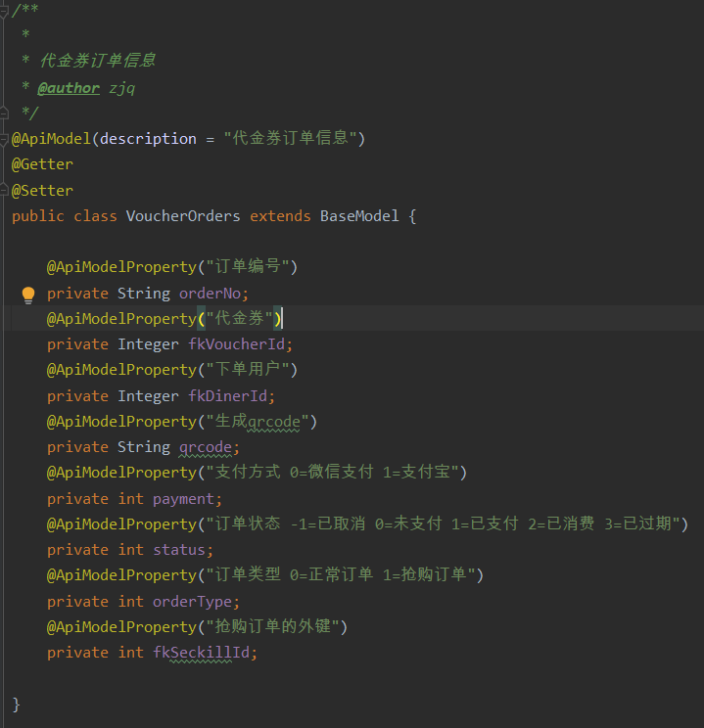
Task: Click the BaseModel superclass reference
Action: 359,216
